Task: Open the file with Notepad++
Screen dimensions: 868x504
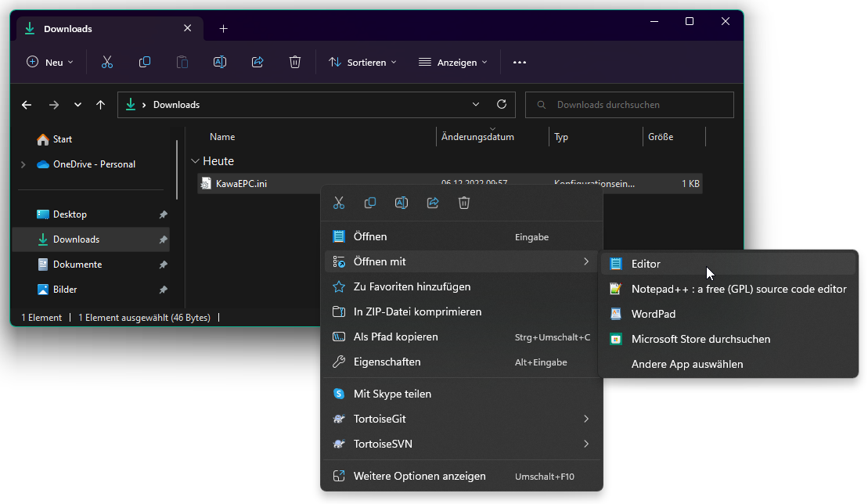Action: tap(729, 289)
